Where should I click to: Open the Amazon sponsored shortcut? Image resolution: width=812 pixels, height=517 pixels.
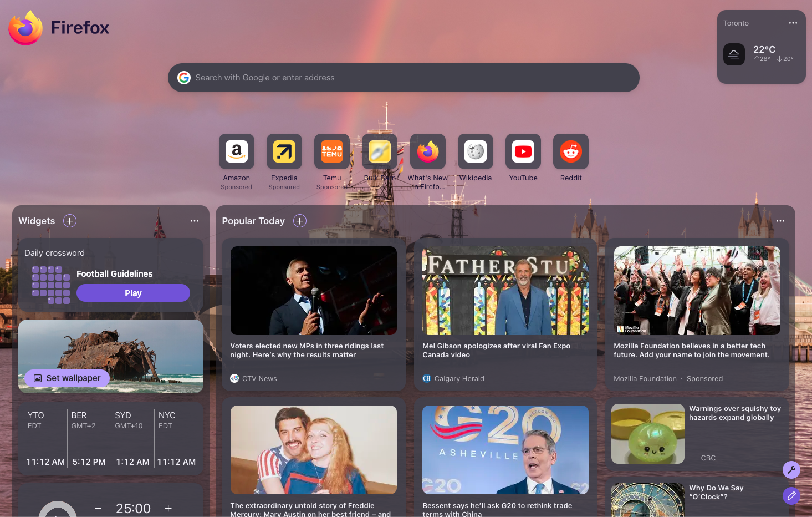[237, 151]
